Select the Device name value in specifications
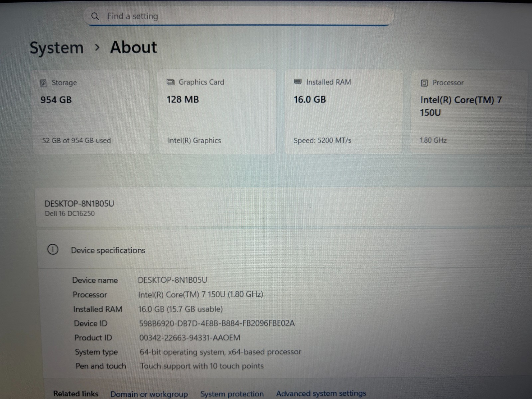The image size is (532, 399). pyautogui.click(x=173, y=280)
